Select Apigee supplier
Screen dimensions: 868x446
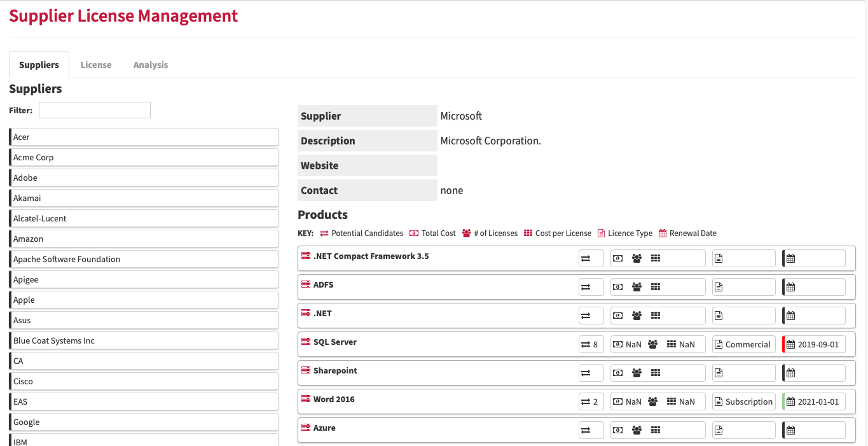click(x=144, y=279)
